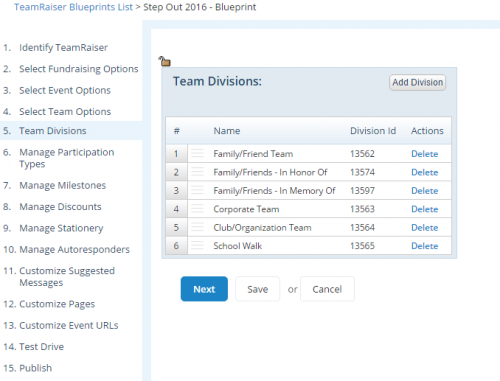The width and height of the screenshot is (500, 381).
Task: Select drag handle for Family/Friends - In Memory Of
Action: (x=197, y=190)
